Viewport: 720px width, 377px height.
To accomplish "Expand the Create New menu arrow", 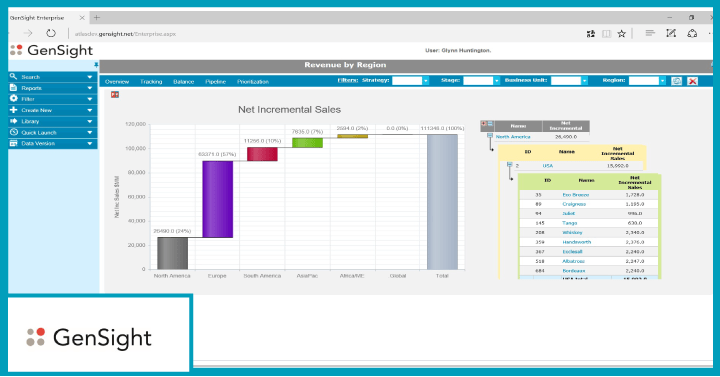I will coord(90,111).
